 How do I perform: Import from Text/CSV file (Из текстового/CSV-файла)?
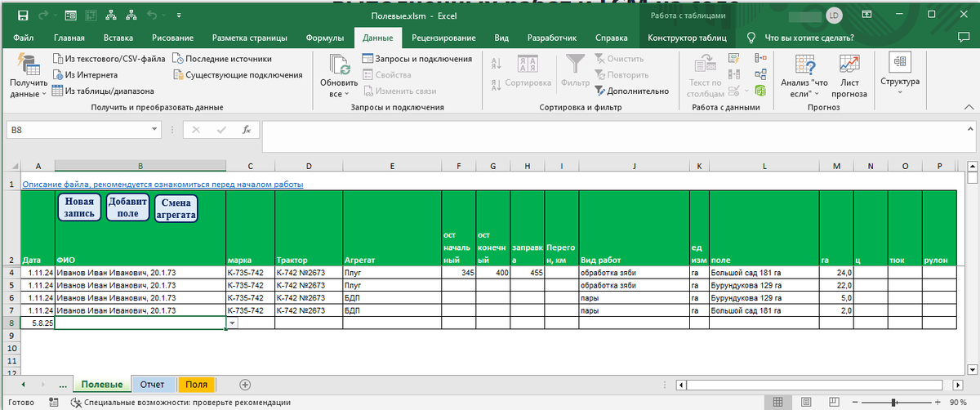click(109, 59)
